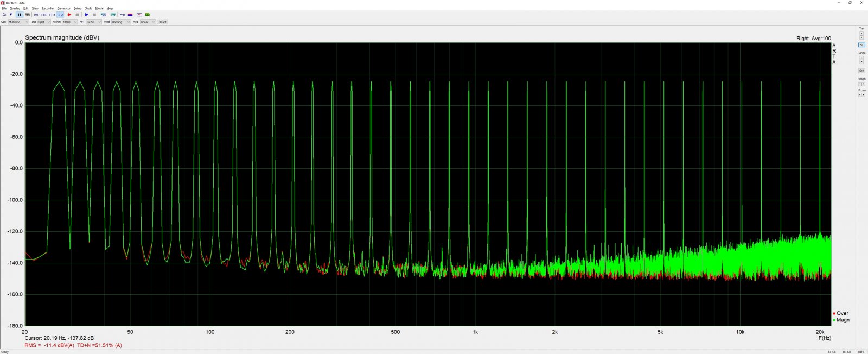Switch to IMP impulse response mode

[36, 15]
